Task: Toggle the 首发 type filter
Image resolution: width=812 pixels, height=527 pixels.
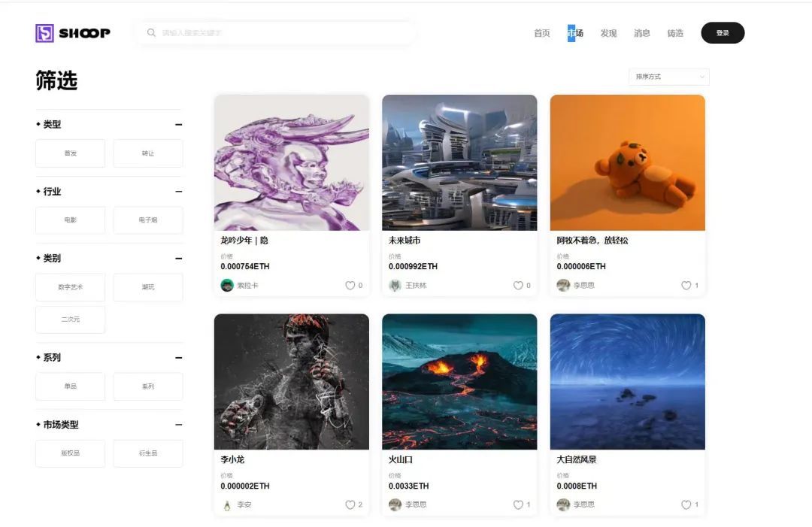Action: tap(71, 153)
